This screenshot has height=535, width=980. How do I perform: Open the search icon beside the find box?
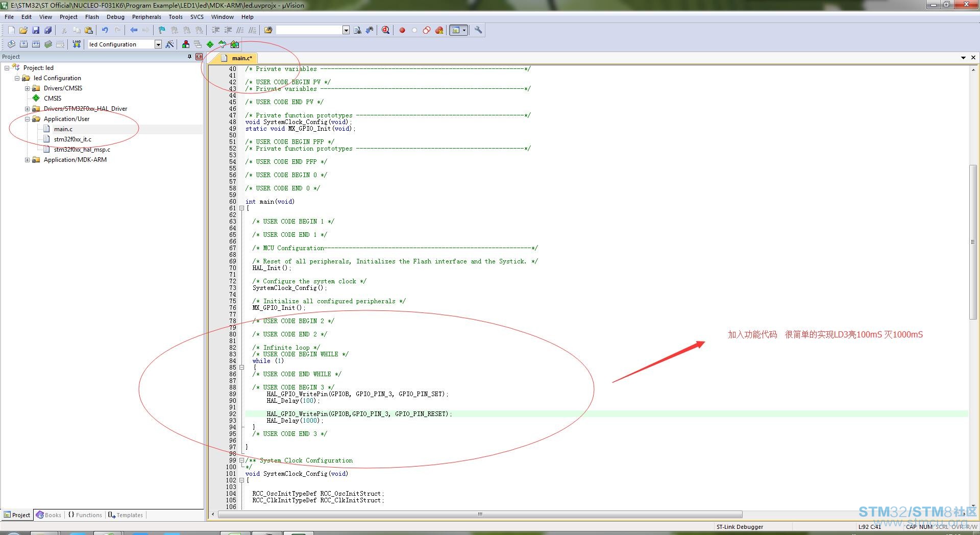[x=357, y=30]
